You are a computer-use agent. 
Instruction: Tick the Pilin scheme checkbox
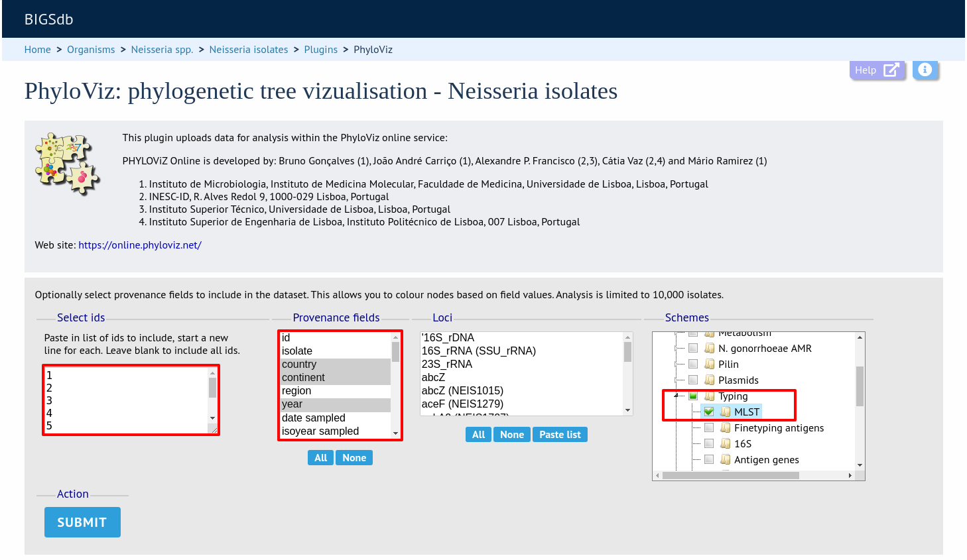pos(693,364)
